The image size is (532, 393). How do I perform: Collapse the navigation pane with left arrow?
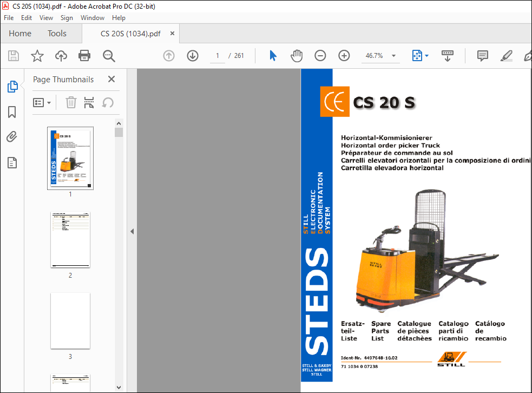click(x=132, y=232)
